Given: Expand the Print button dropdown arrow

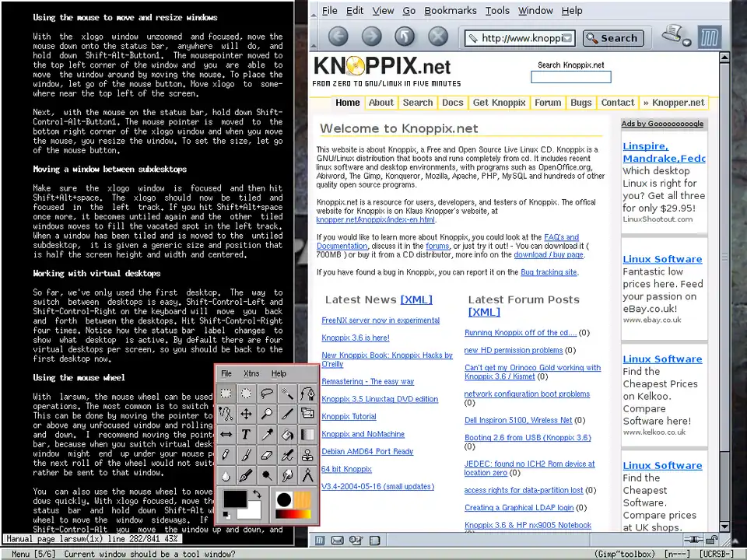Looking at the screenshot, I should tap(687, 42).
